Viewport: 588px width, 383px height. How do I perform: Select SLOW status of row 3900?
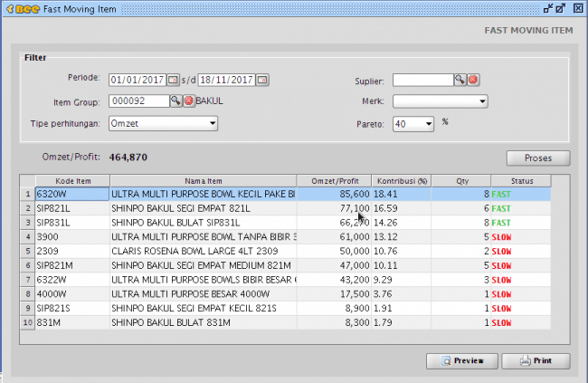click(521, 237)
